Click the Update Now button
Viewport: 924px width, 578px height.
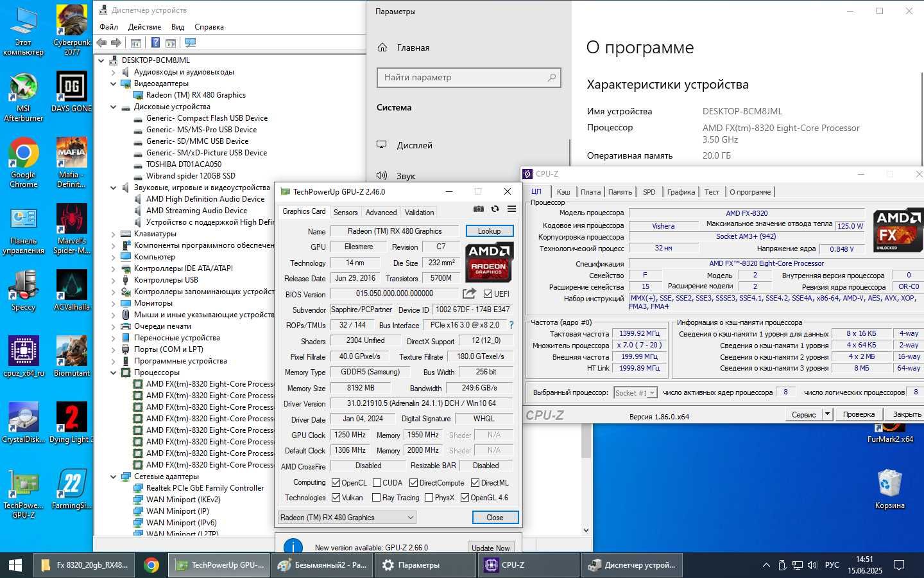click(x=490, y=548)
